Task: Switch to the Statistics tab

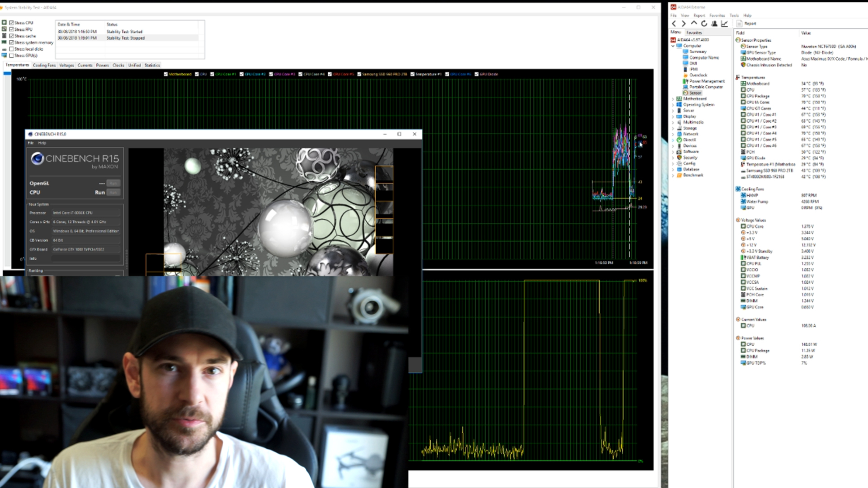Action: click(152, 65)
